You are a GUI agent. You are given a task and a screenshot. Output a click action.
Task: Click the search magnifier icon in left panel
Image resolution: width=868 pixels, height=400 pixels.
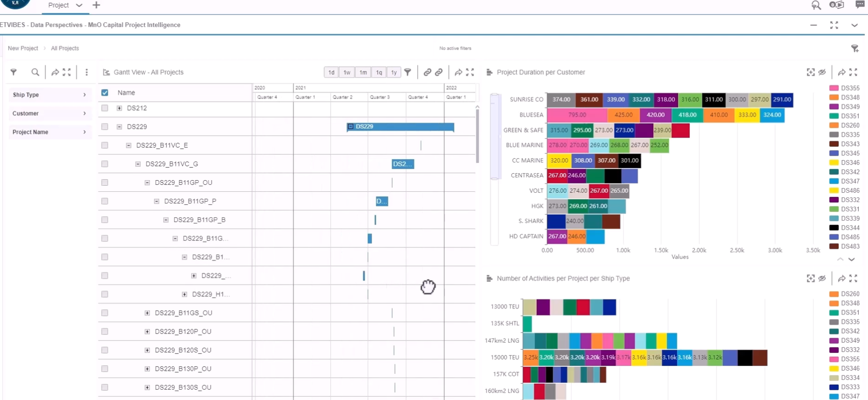35,72
